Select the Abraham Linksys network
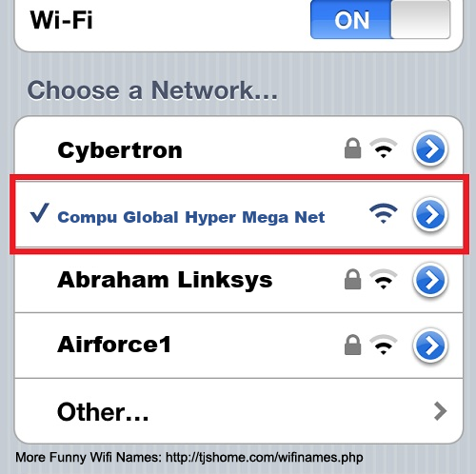This screenshot has height=474, width=476. pos(165,280)
